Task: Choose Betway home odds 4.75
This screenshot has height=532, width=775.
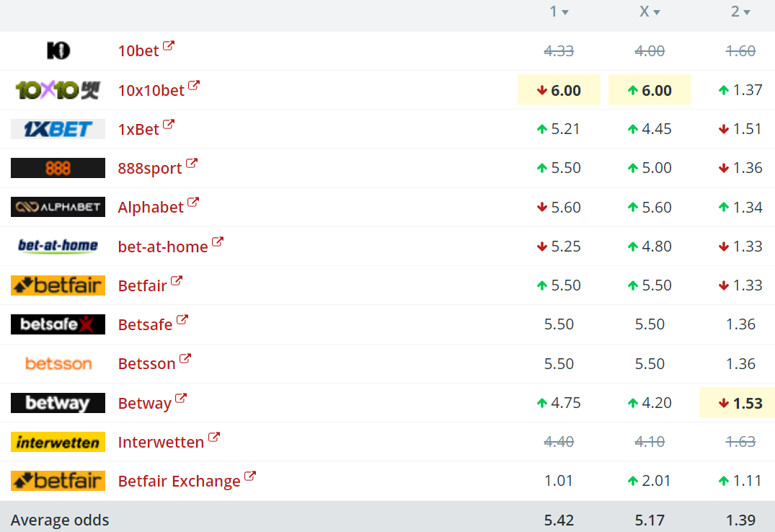Action: tap(559, 403)
